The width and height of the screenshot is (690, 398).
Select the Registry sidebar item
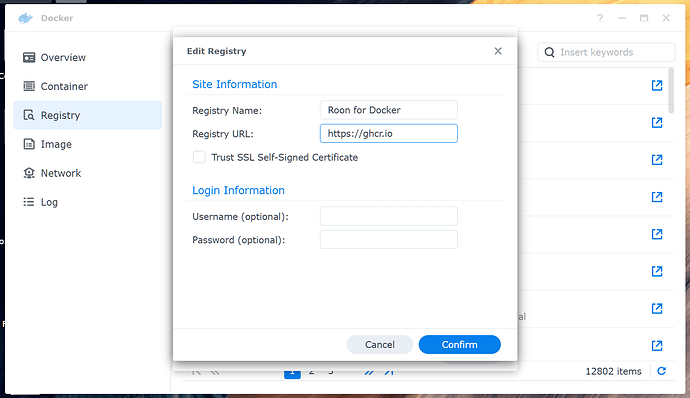click(88, 115)
